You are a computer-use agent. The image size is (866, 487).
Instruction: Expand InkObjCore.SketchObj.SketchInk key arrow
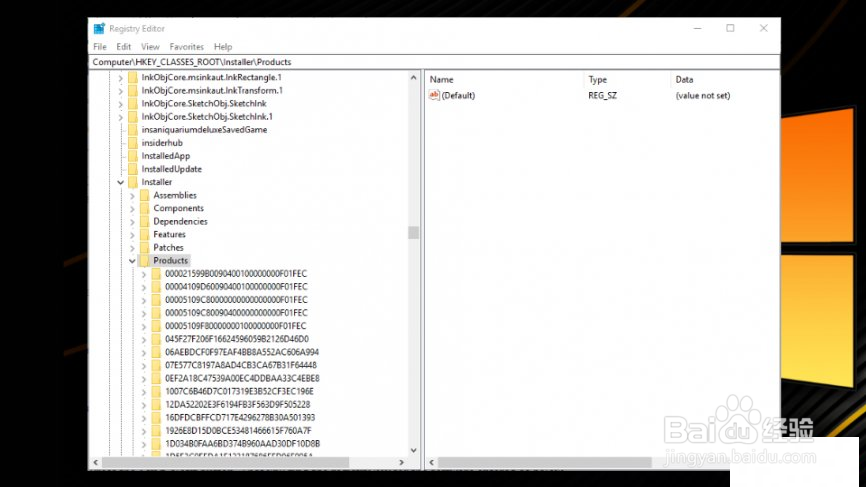click(x=120, y=104)
